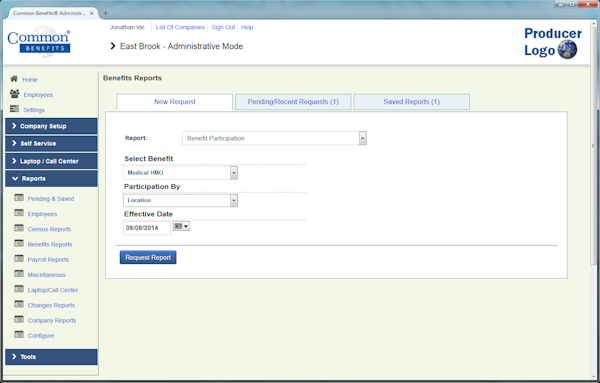Switch to Saved Reports (1) tab

tap(412, 102)
